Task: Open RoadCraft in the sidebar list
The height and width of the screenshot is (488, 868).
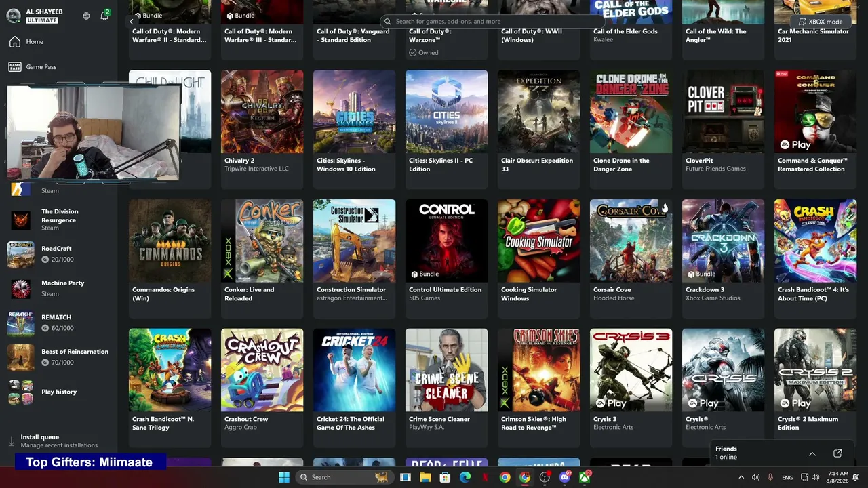Action: pyautogui.click(x=59, y=254)
